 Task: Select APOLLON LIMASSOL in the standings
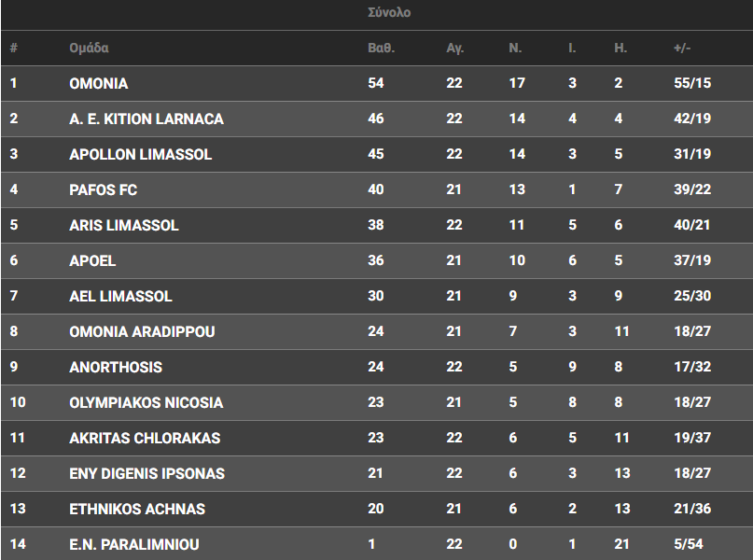pyautogui.click(x=141, y=155)
